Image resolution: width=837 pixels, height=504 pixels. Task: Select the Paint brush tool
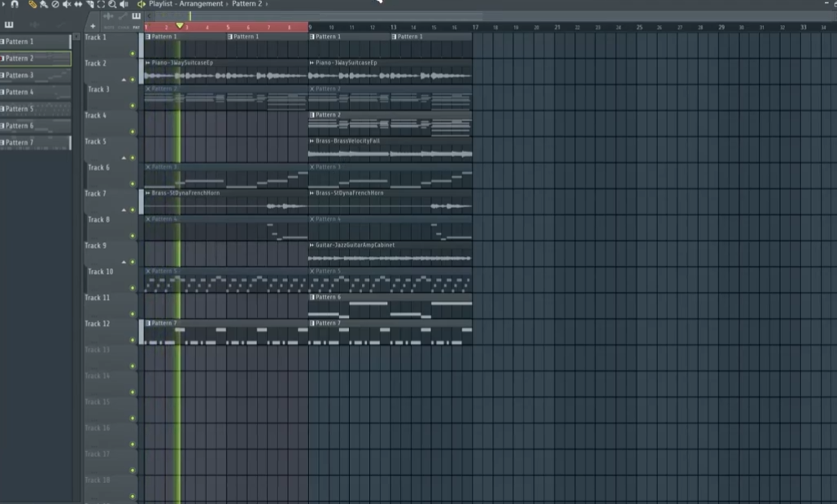[x=44, y=4]
